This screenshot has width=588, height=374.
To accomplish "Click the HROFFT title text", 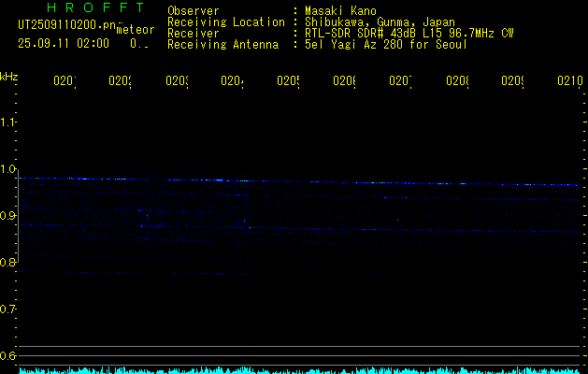I will (96, 7).
